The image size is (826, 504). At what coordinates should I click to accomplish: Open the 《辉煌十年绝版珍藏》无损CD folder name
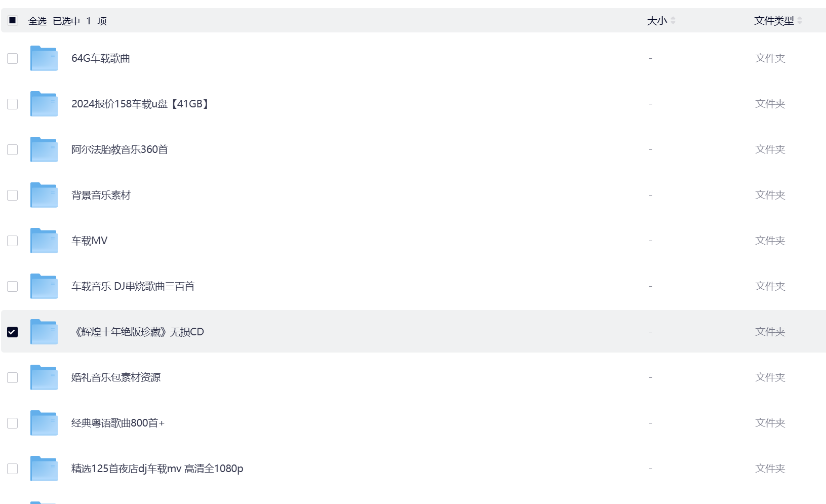pos(138,332)
